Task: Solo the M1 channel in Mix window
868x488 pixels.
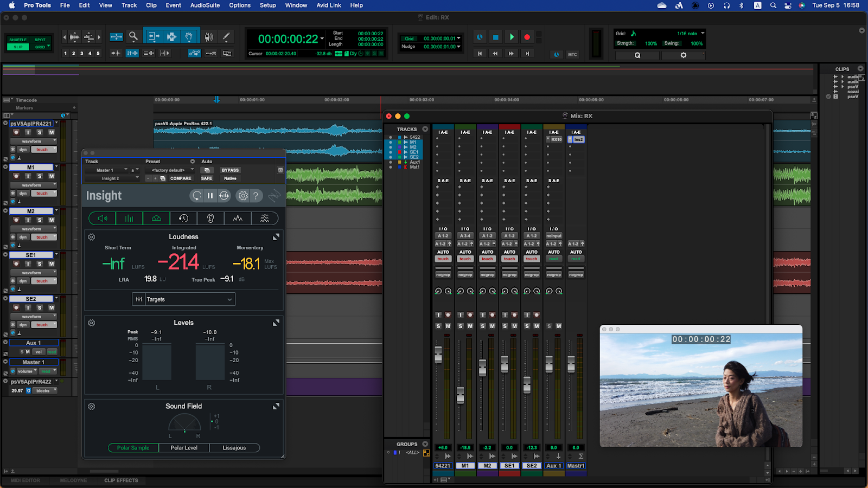Action: coord(461,326)
